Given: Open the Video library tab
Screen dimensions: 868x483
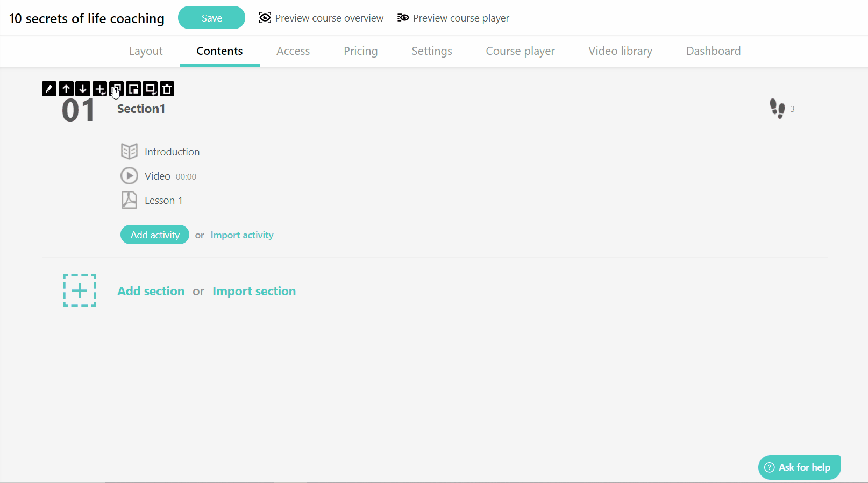Looking at the screenshot, I should (x=621, y=51).
